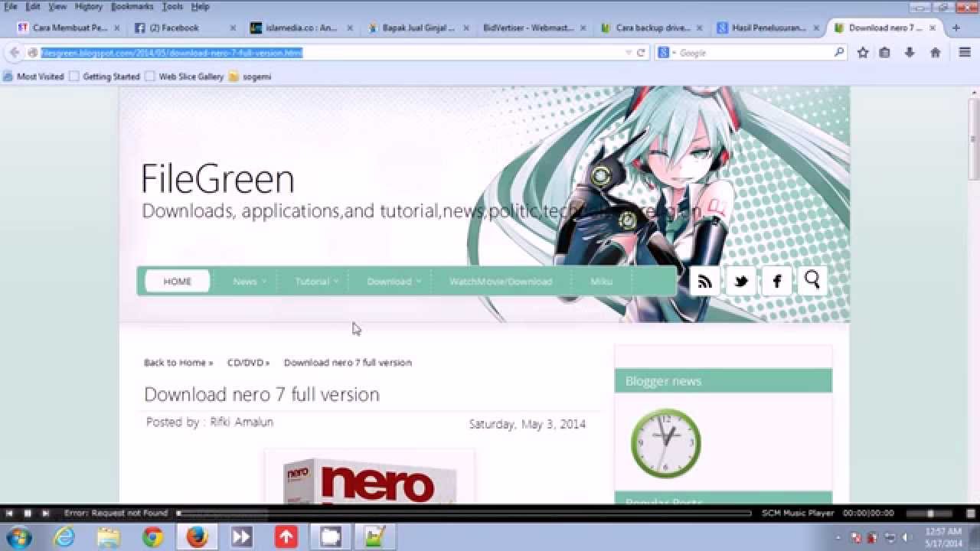Expand the Download menu dropdown
Image resolution: width=980 pixels, height=551 pixels.
pos(394,282)
